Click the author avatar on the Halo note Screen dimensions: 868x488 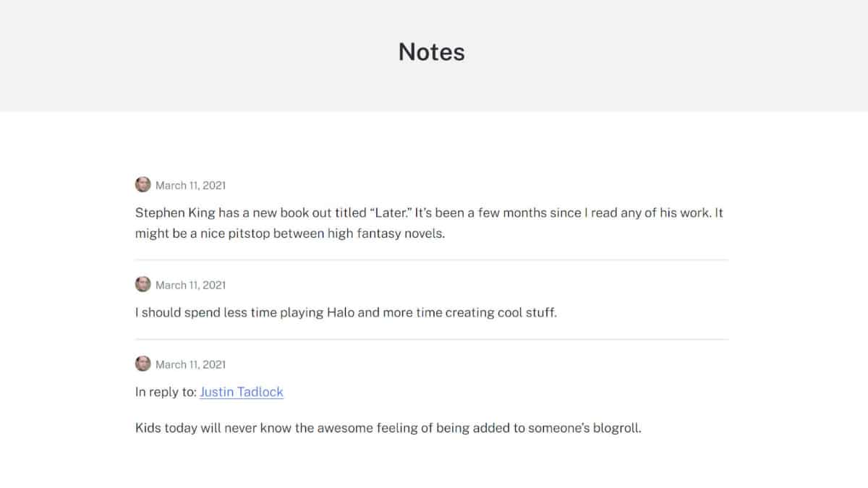142,284
